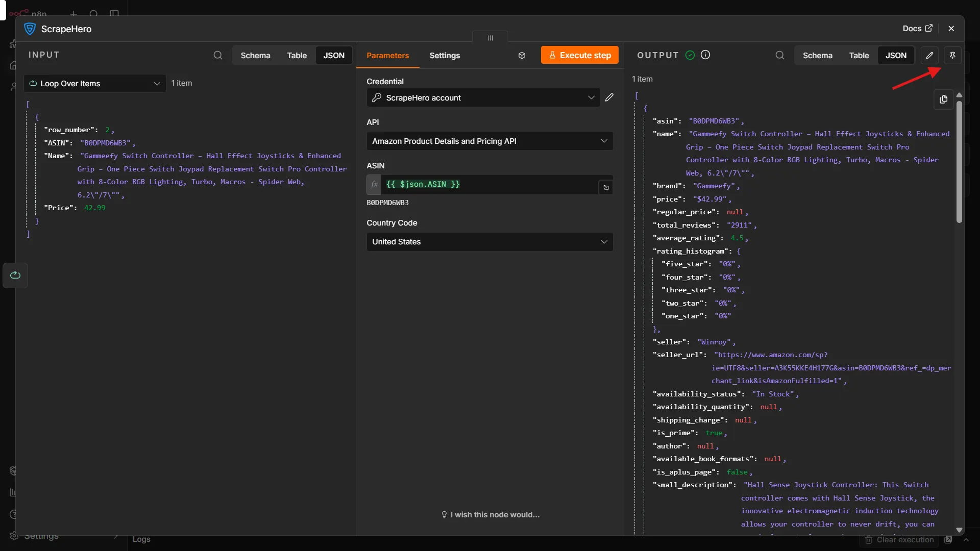Open the API dropdown
Screen dimensions: 980x551
coord(489,141)
